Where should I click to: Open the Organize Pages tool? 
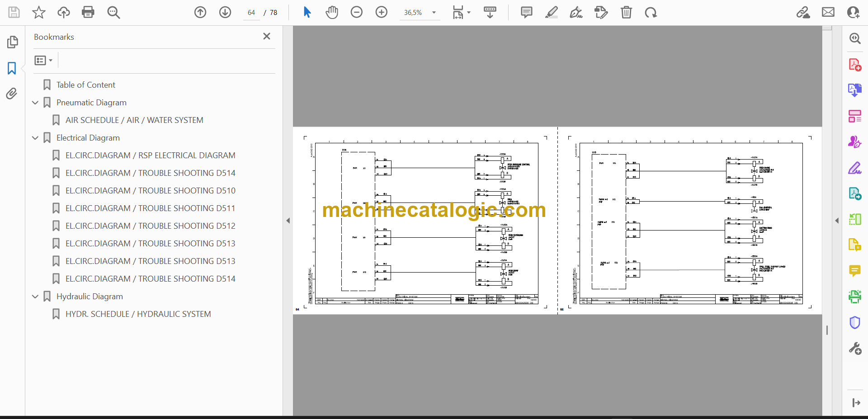tap(854, 116)
